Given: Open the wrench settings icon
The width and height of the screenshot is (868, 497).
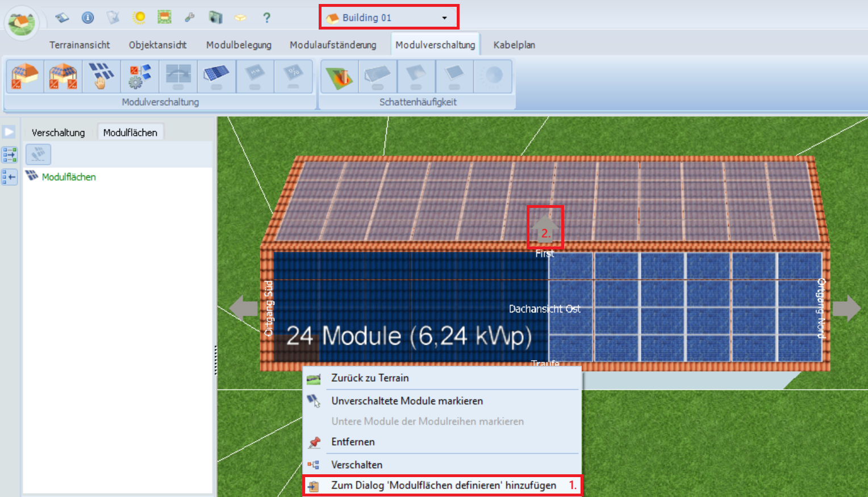Looking at the screenshot, I should coord(190,18).
